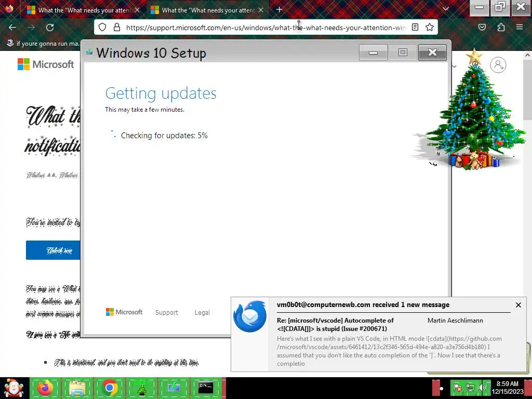
Task: Click the vertical page scrollbar thumb
Action: pos(528,90)
